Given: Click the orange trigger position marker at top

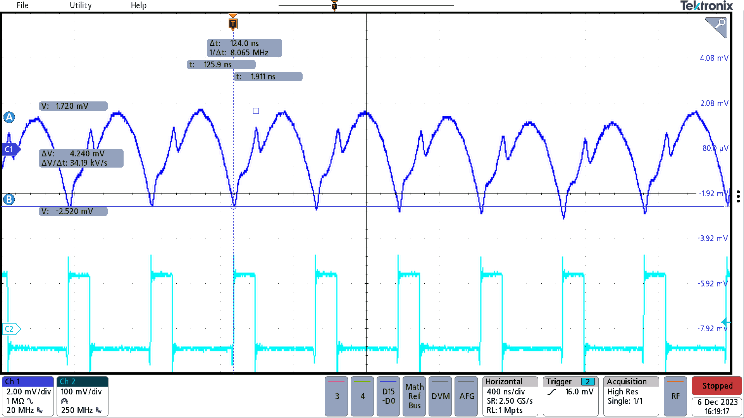Looking at the screenshot, I should coord(233,20).
